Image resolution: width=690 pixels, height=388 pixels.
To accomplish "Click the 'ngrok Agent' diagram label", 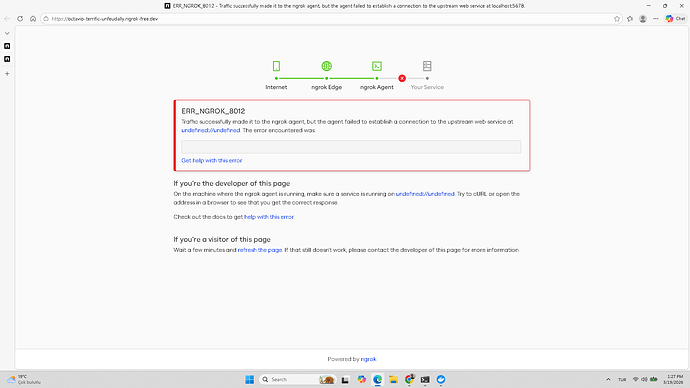I will point(377,87).
